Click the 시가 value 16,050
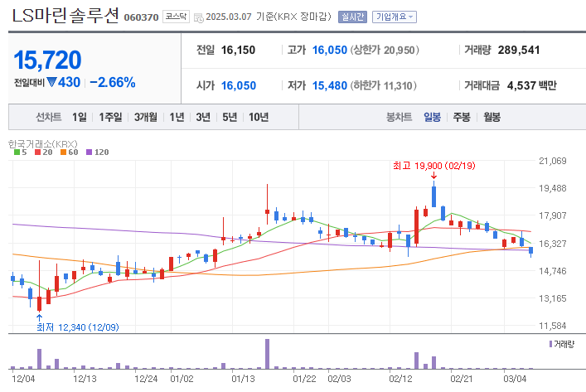This screenshot has width=586, height=392. click(x=239, y=85)
